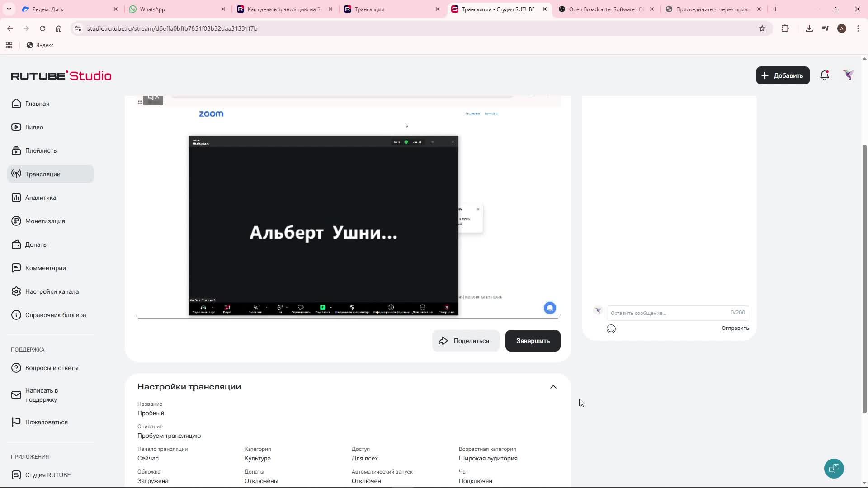Open Донаты in the sidebar

pyautogui.click(x=36, y=244)
